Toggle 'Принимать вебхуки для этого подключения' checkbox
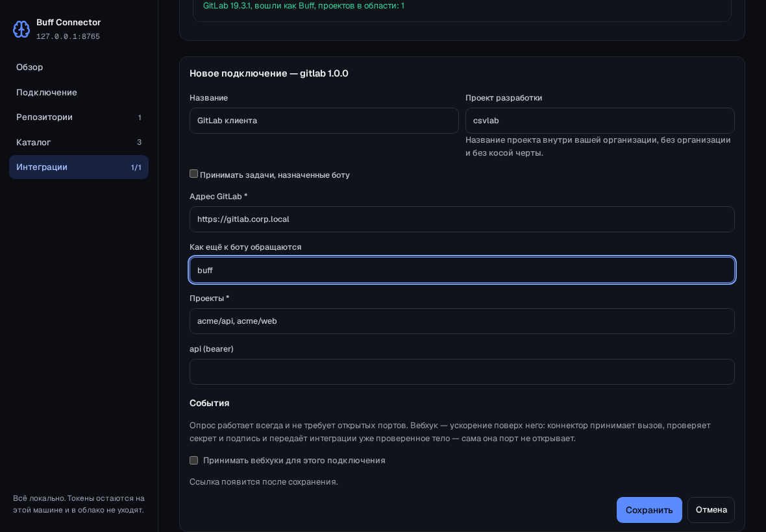The width and height of the screenshot is (766, 532). click(x=194, y=460)
